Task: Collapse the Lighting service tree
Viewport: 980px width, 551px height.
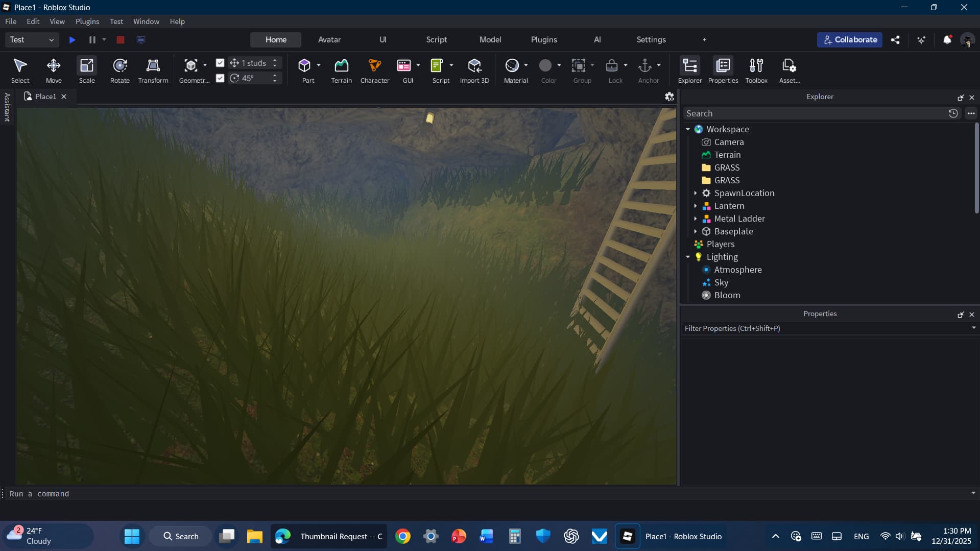Action: tap(688, 257)
